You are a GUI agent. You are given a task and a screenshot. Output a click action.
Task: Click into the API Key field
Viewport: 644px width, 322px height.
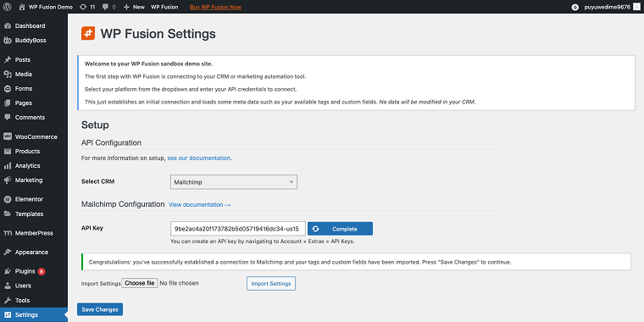click(x=238, y=229)
